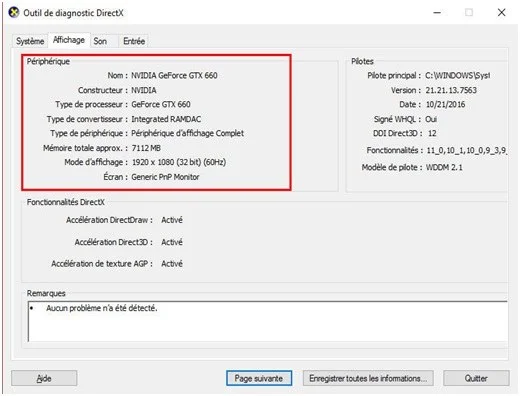Viewport: 520px width, 396px height.
Task: Click inside the Remarques text box
Action: click(268, 321)
